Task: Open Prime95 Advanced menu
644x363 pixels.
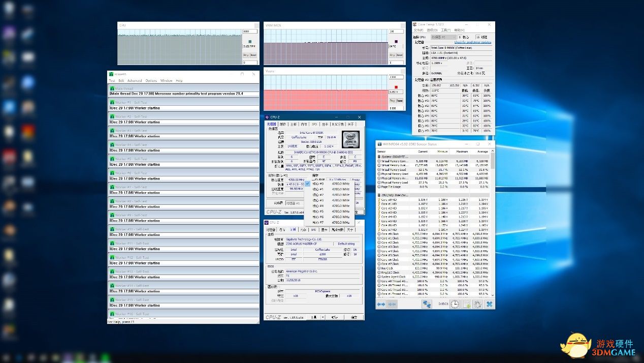Action: pos(135,81)
